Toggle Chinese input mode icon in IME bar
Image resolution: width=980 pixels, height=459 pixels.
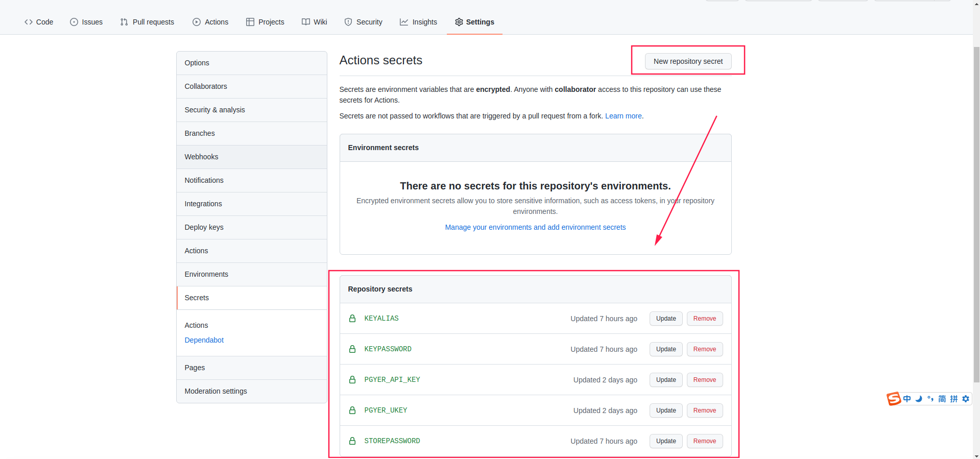907,399
